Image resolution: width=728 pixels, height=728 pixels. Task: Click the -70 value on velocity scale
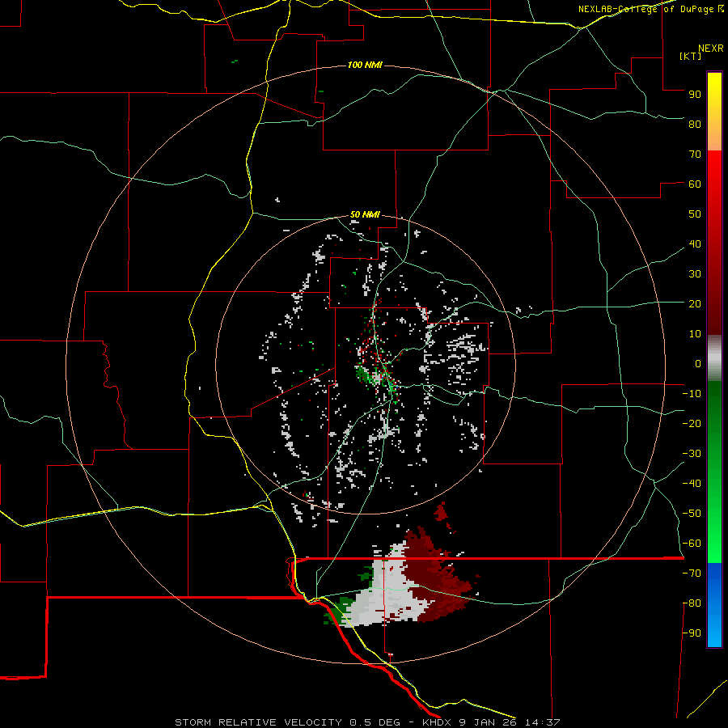[692, 574]
